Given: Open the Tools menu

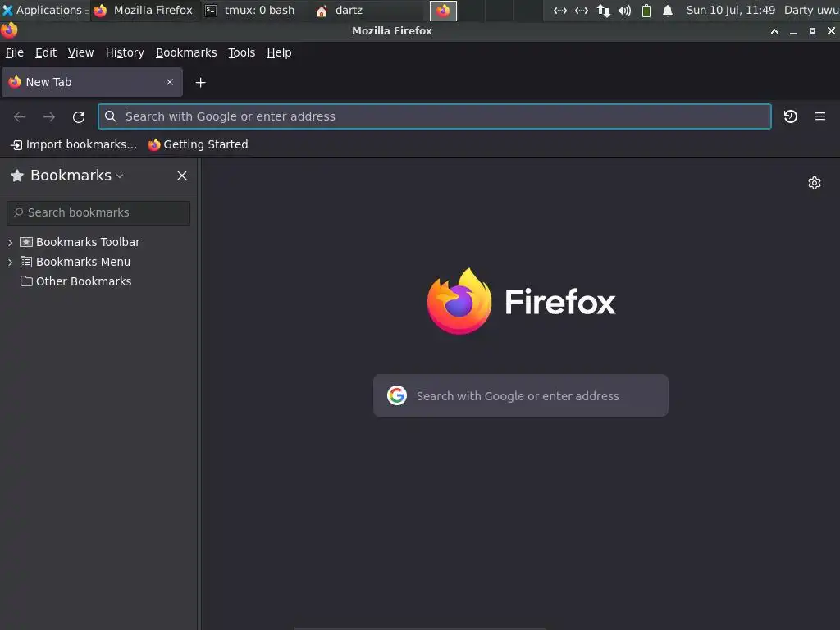Looking at the screenshot, I should click(242, 52).
